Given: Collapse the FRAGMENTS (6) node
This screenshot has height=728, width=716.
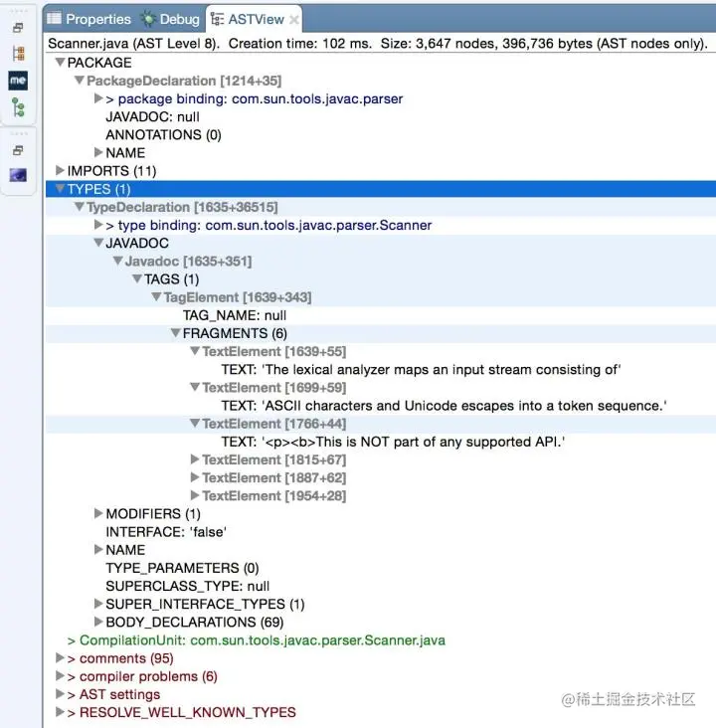Looking at the screenshot, I should 175,332.
